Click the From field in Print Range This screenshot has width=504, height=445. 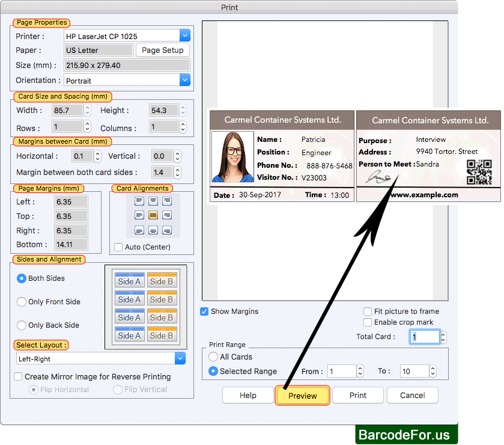point(344,371)
